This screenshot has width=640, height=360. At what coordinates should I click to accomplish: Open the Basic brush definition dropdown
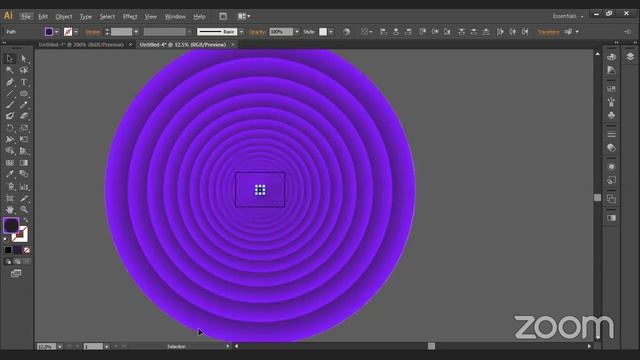point(242,32)
